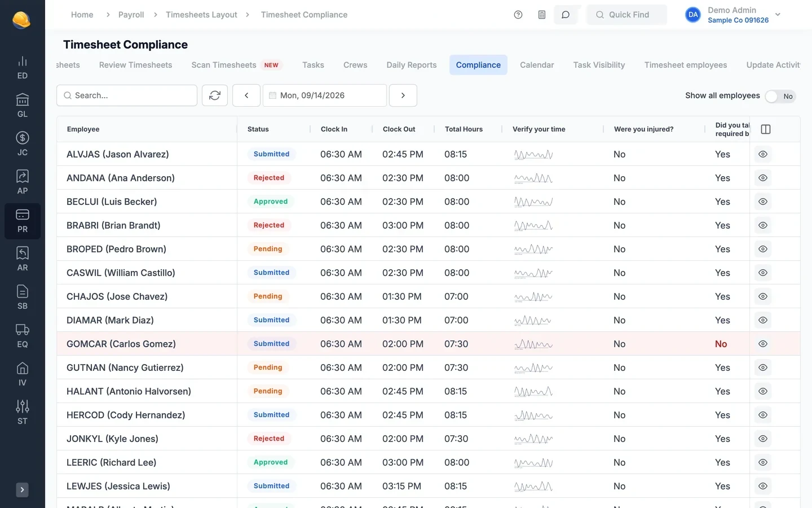View details for Kyle Jones row
Screen dimensions: 812x508
tap(763, 439)
